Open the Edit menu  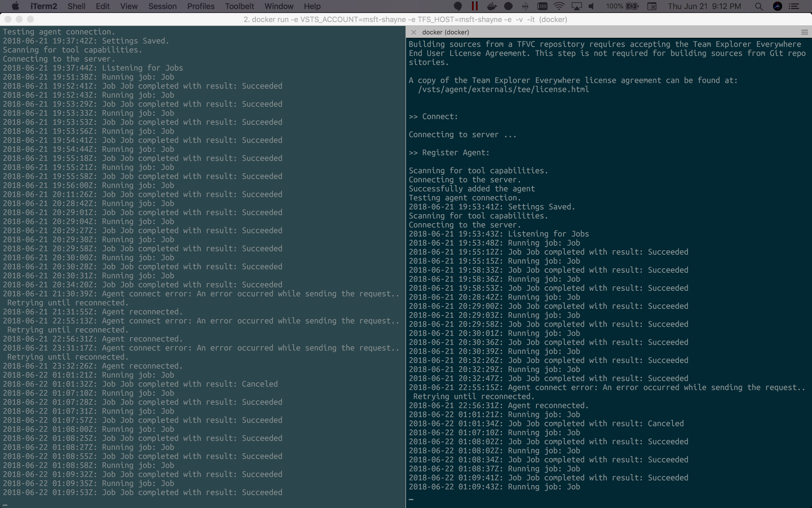(103, 6)
